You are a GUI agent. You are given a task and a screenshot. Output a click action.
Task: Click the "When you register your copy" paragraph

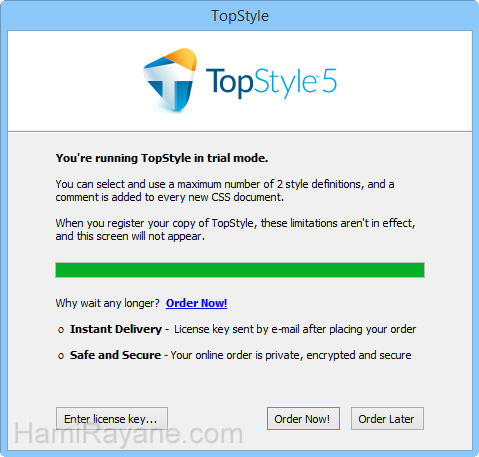pos(235,230)
